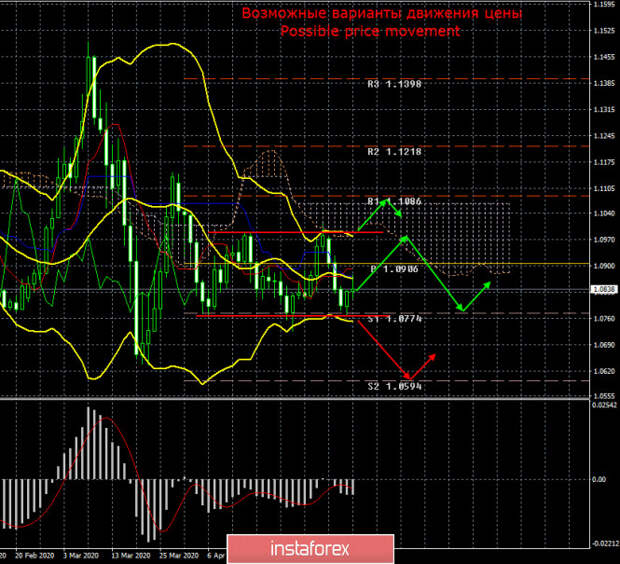Image resolution: width=620 pixels, height=564 pixels.
Task: Click the 1.1385 price axis value
Action: tap(604, 84)
